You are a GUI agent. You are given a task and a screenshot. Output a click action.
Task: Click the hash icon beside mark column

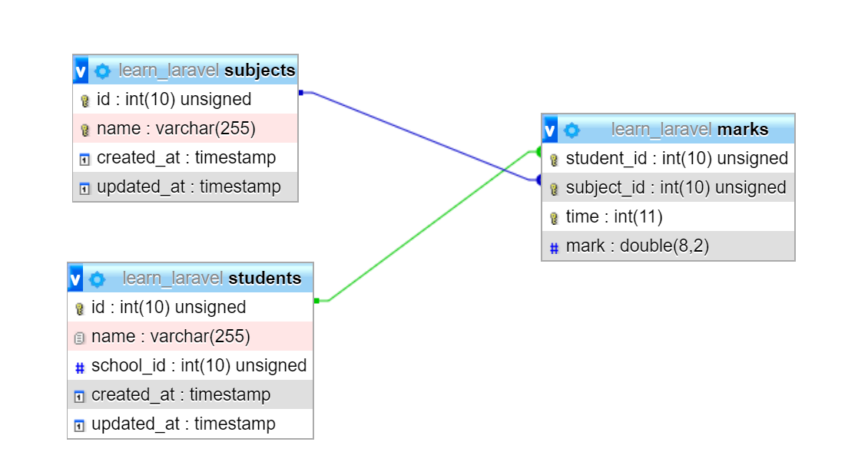coord(554,248)
